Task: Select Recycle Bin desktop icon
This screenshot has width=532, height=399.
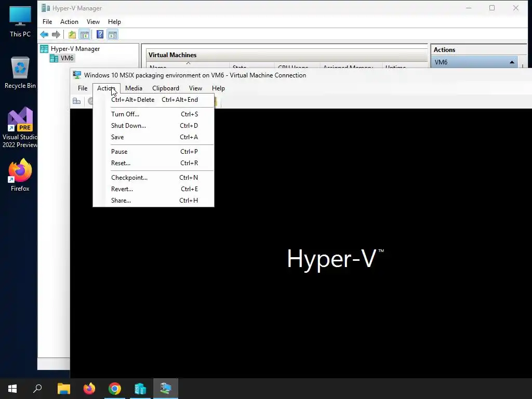Action: point(20,73)
